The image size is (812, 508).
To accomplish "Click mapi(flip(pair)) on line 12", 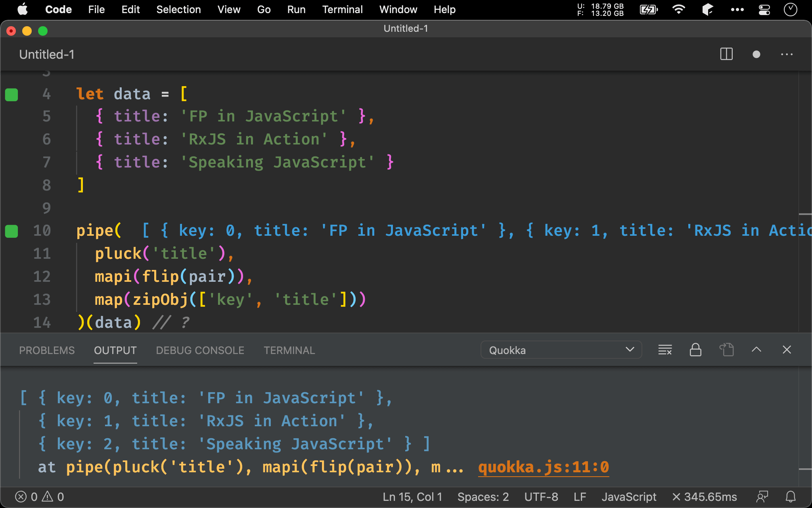I will pos(170,277).
